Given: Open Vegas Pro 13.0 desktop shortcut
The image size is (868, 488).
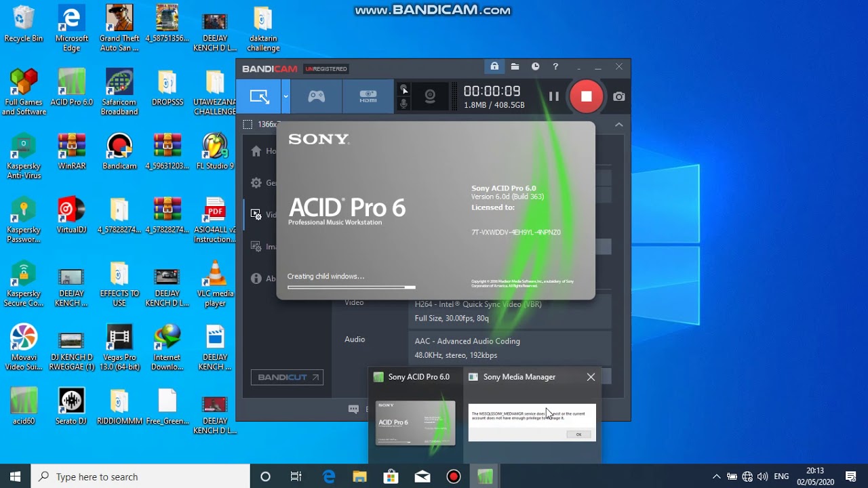Looking at the screenshot, I should (x=119, y=347).
